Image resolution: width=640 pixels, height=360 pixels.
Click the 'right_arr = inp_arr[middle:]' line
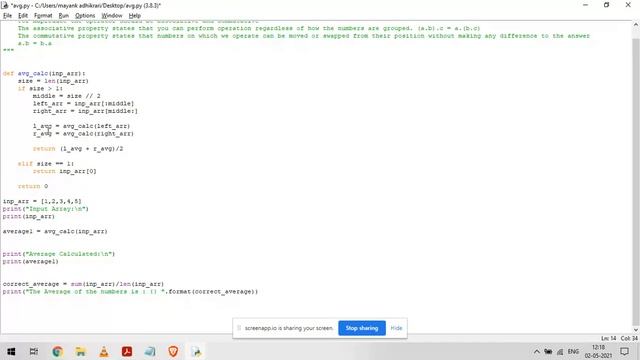(x=85, y=111)
